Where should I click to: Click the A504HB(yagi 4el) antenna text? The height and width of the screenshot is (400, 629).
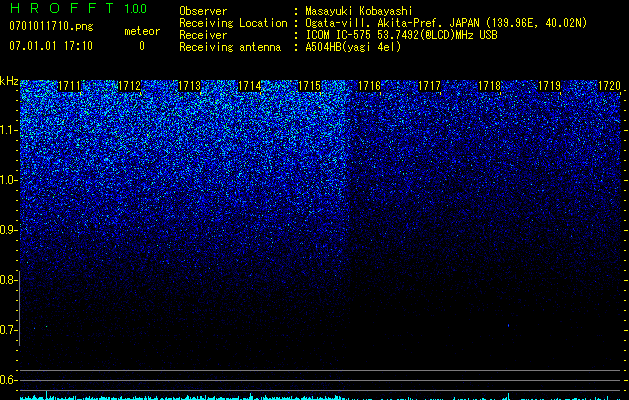[353, 47]
